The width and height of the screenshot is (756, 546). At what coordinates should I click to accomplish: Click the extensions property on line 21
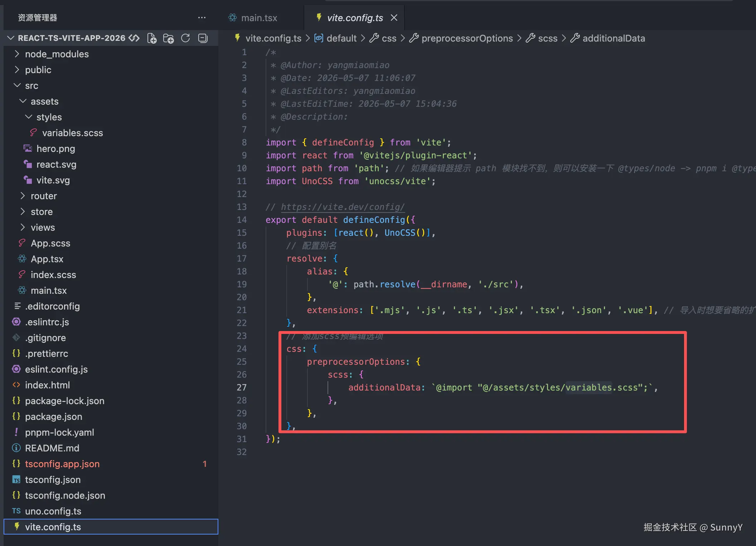[x=333, y=310]
